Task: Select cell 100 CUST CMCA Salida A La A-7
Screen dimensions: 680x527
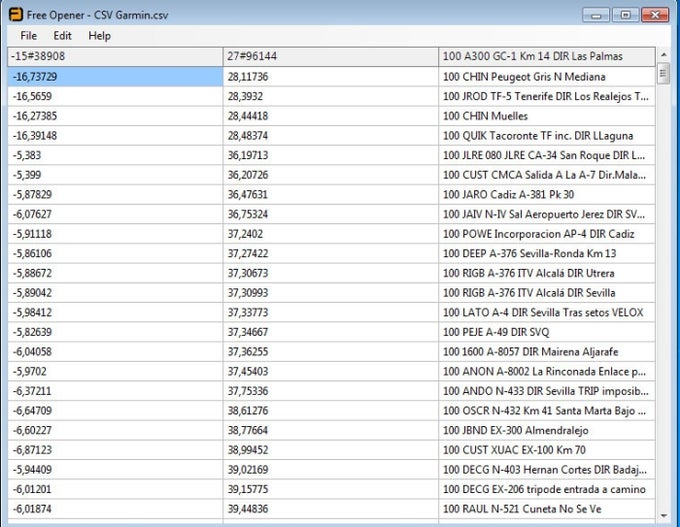Action: pyautogui.click(x=547, y=175)
